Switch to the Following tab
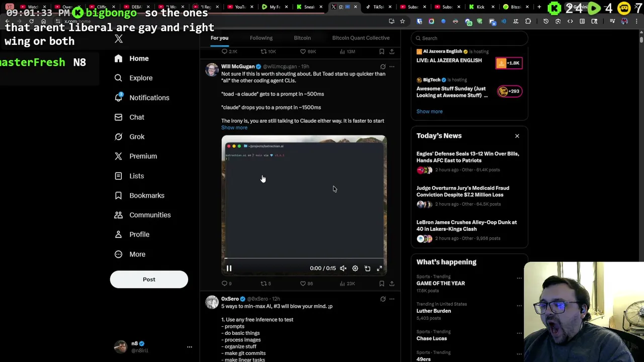Screen dimensions: 644x362 point(261,38)
